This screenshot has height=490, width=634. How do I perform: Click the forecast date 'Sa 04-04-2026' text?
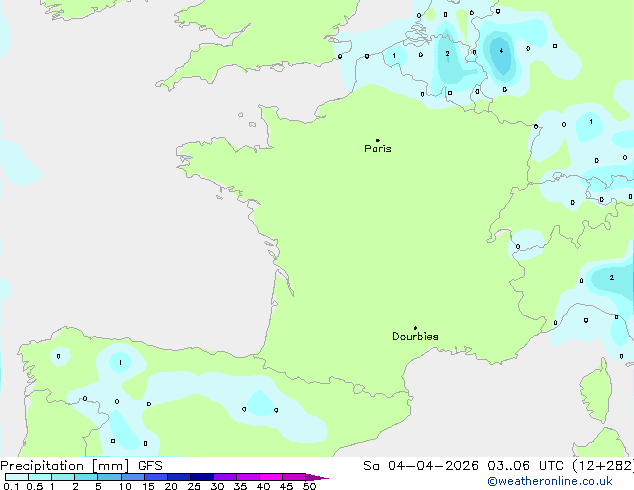point(421,466)
